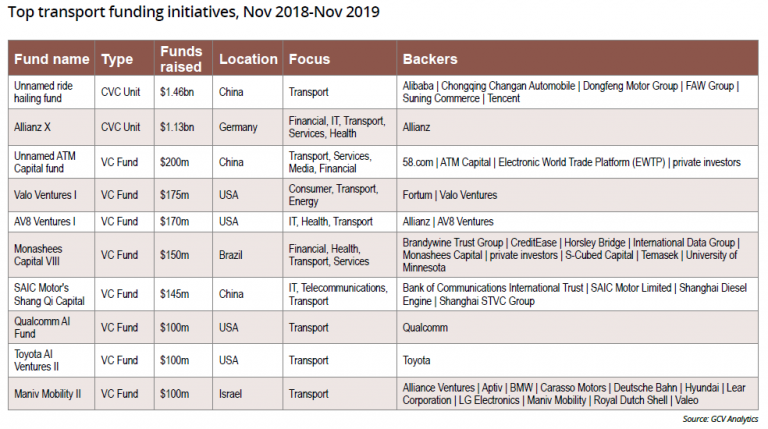Click the 'Type' column header
The image size is (768, 429).
[x=117, y=59]
